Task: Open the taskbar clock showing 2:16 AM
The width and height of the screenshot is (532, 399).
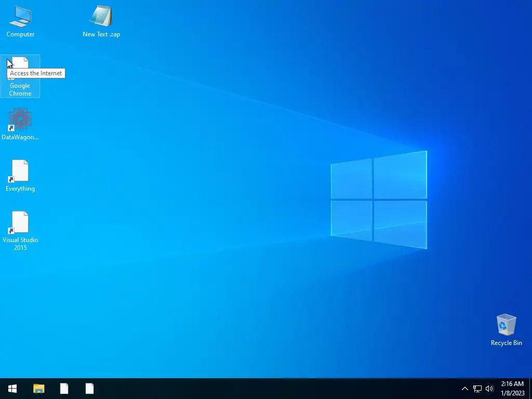Action: click(x=512, y=389)
